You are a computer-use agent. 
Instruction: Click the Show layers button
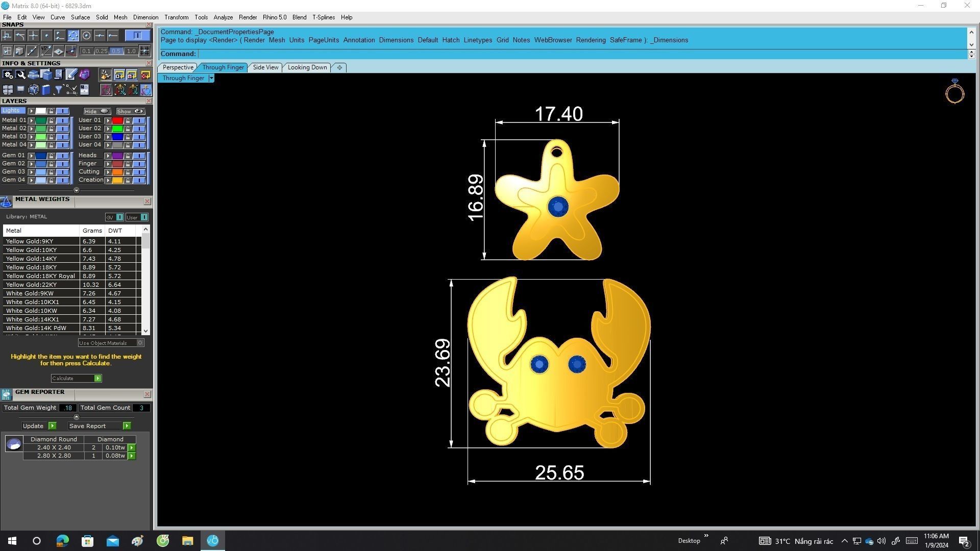click(130, 111)
